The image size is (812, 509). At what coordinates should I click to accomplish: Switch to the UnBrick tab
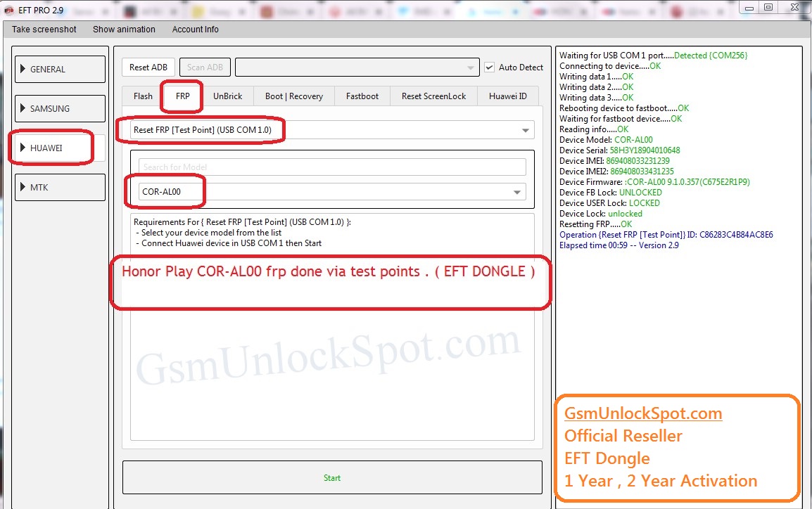click(227, 96)
